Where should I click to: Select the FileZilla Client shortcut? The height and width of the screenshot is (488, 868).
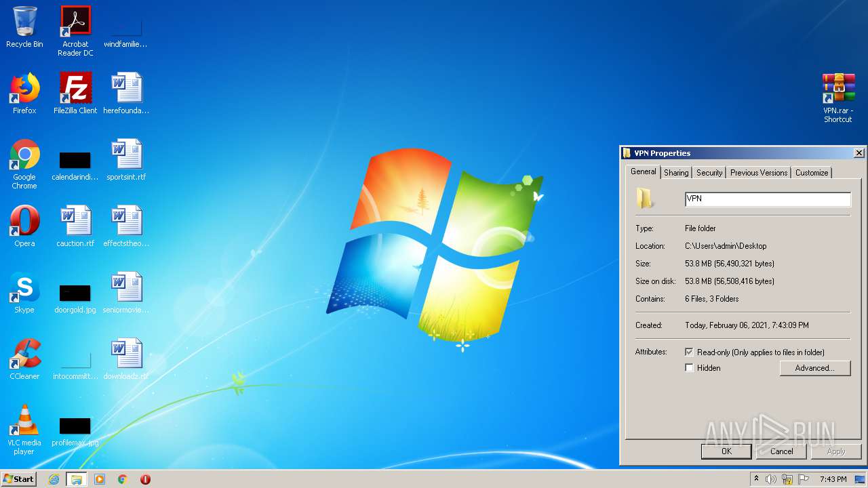[x=75, y=94]
